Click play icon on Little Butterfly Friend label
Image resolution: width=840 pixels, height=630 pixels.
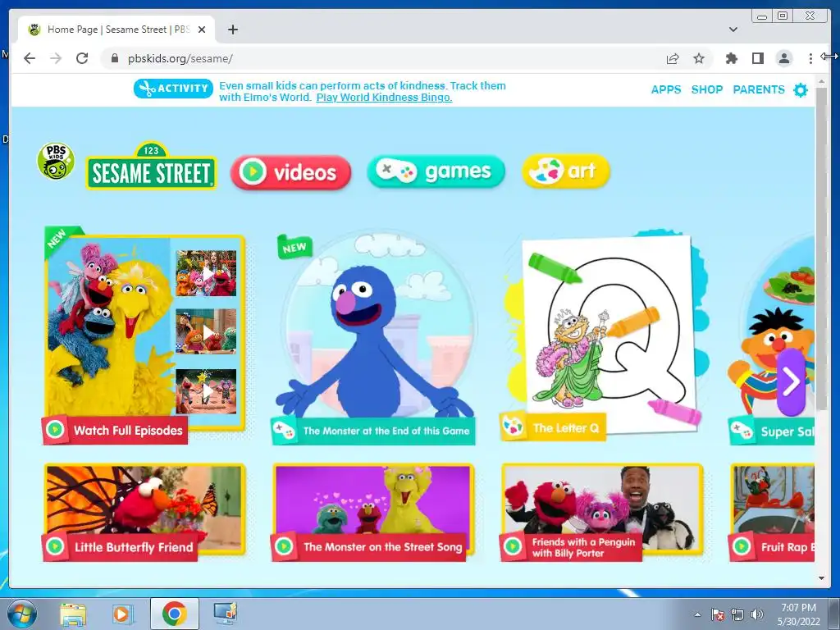point(55,546)
